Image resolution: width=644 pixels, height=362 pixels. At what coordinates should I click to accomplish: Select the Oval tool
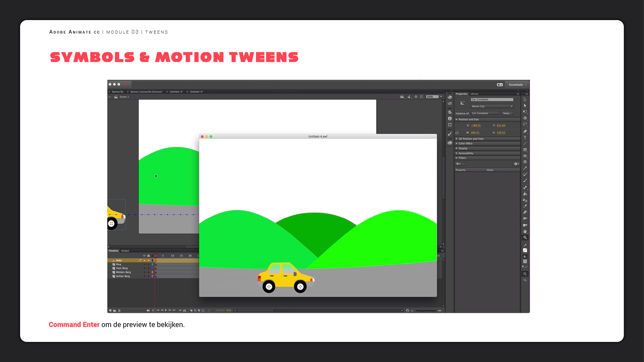pos(525,156)
